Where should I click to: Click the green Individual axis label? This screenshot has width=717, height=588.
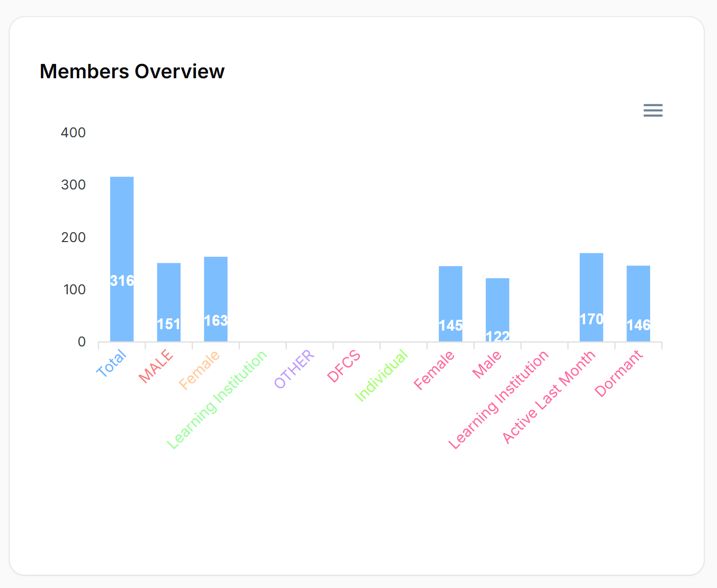(x=381, y=375)
